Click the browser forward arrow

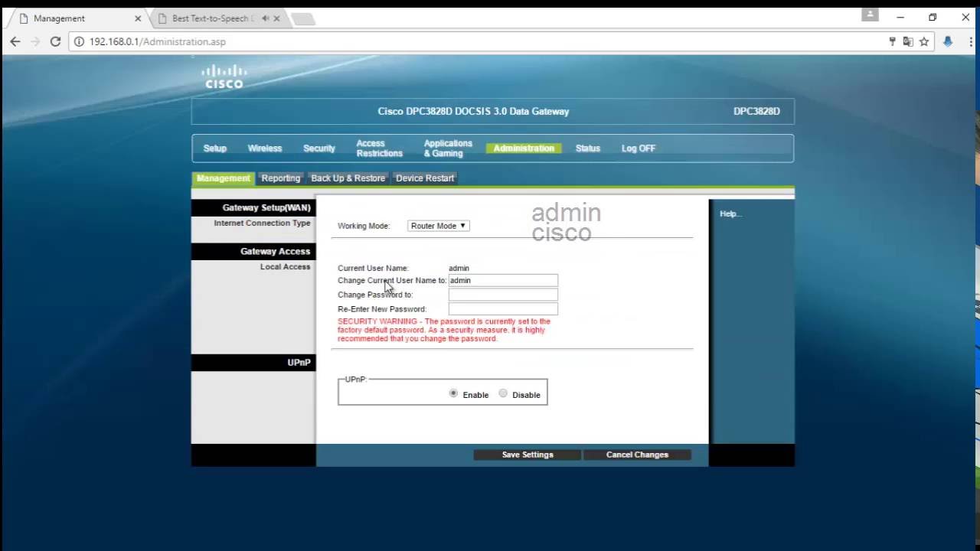pyautogui.click(x=35, y=41)
